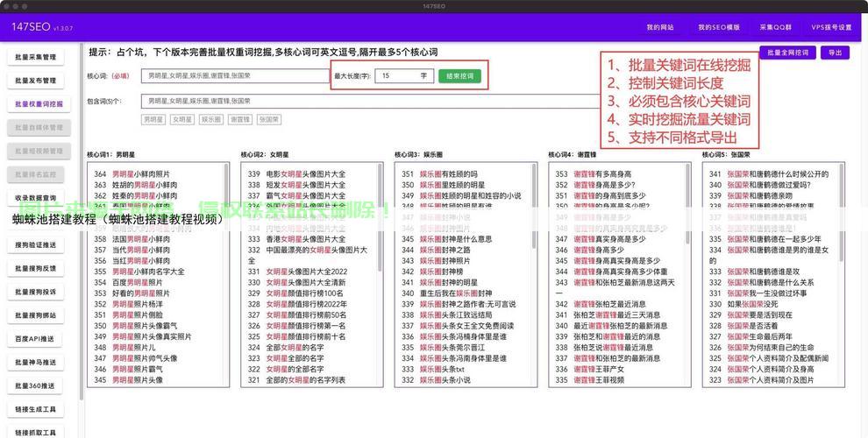Viewport: 868px width, 438px height.
Task: Focus the 核心词 keyword input field
Action: click(235, 76)
